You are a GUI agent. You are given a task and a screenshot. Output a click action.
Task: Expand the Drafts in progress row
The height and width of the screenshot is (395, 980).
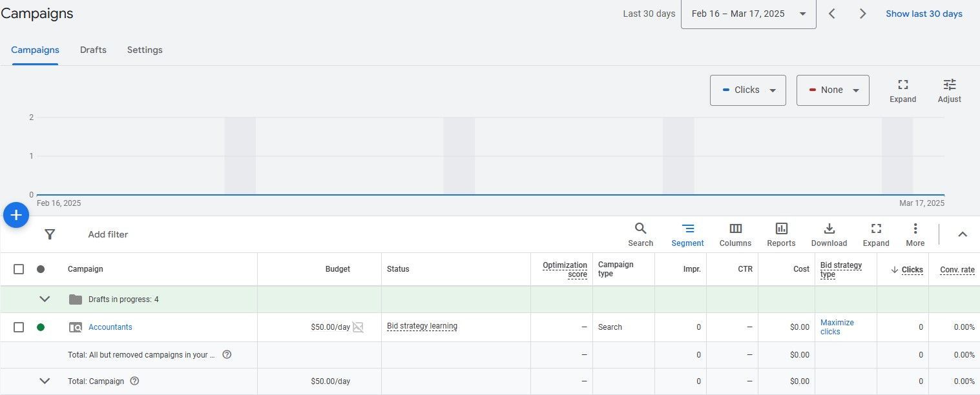click(x=45, y=299)
